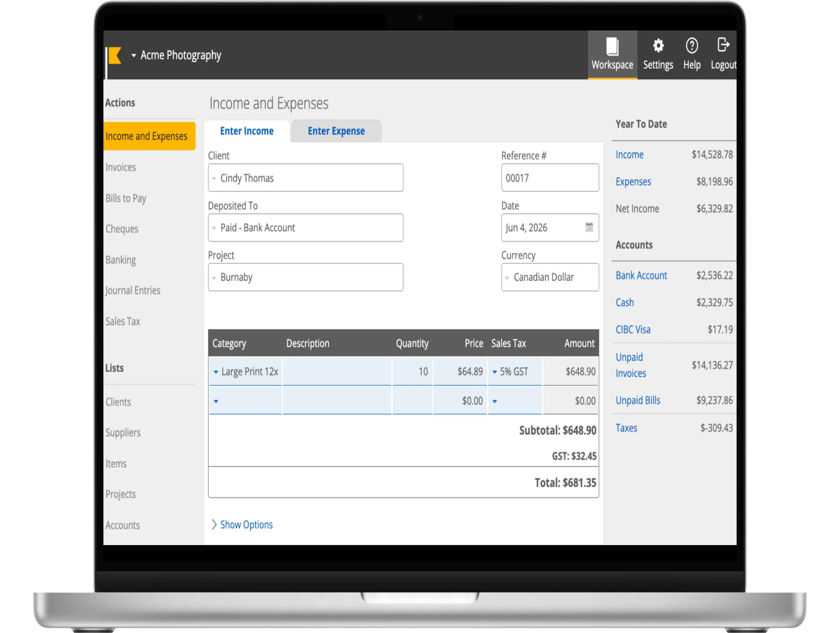Open the Date calendar picker icon

click(589, 227)
